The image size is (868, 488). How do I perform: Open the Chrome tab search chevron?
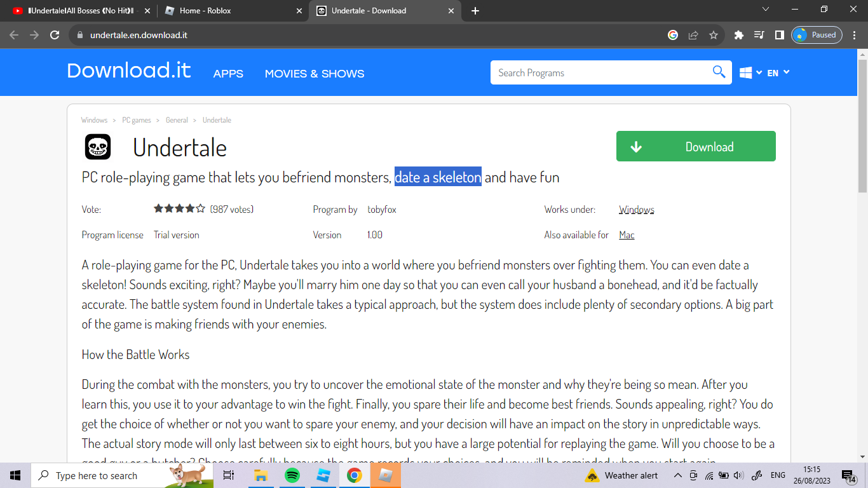[765, 10]
